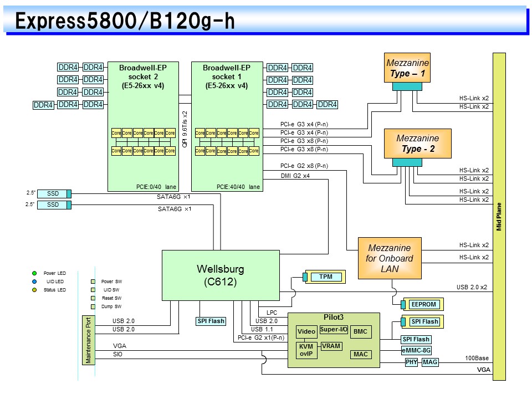Click the BMC block inside Pilot3

click(x=360, y=332)
